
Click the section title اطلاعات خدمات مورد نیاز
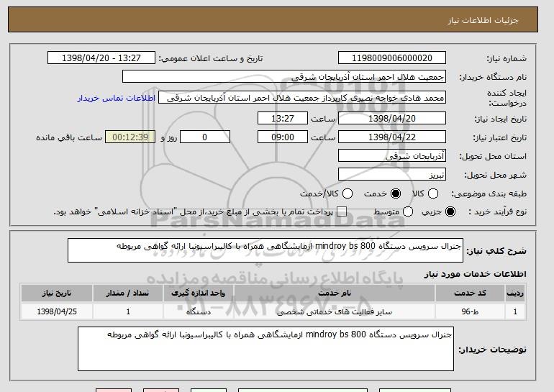(475, 274)
